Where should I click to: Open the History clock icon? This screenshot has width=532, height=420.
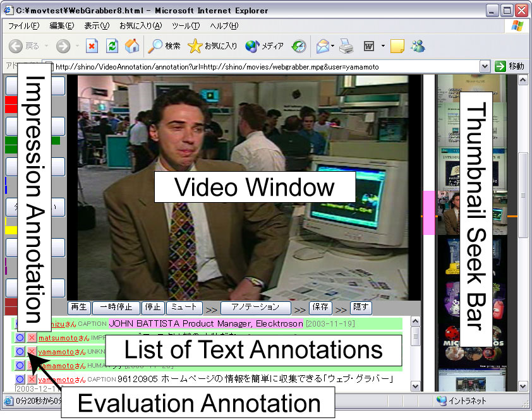299,46
